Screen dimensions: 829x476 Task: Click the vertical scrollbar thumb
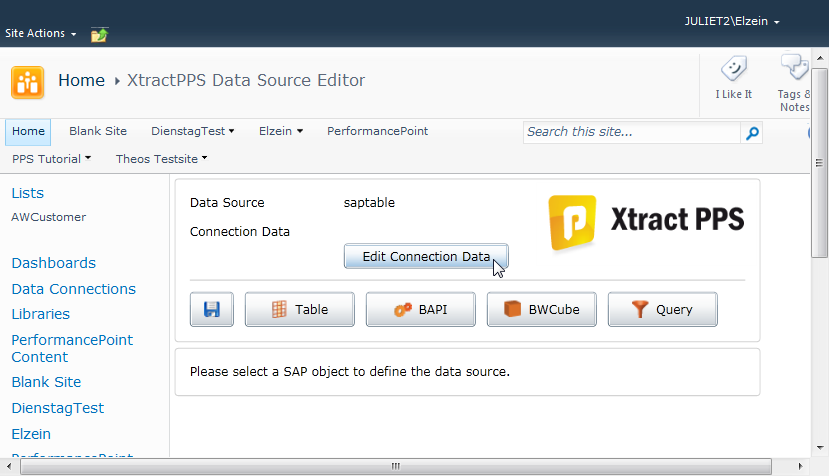(819, 162)
